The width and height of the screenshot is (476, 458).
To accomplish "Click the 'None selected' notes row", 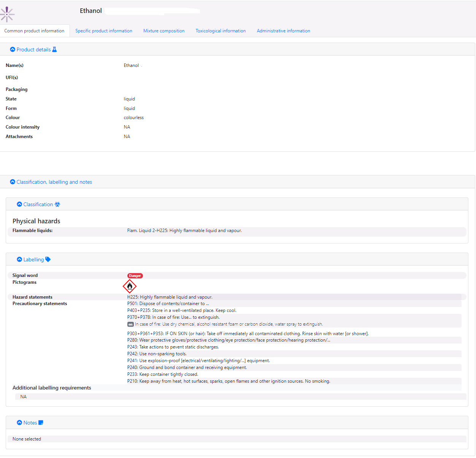I will click(27, 439).
